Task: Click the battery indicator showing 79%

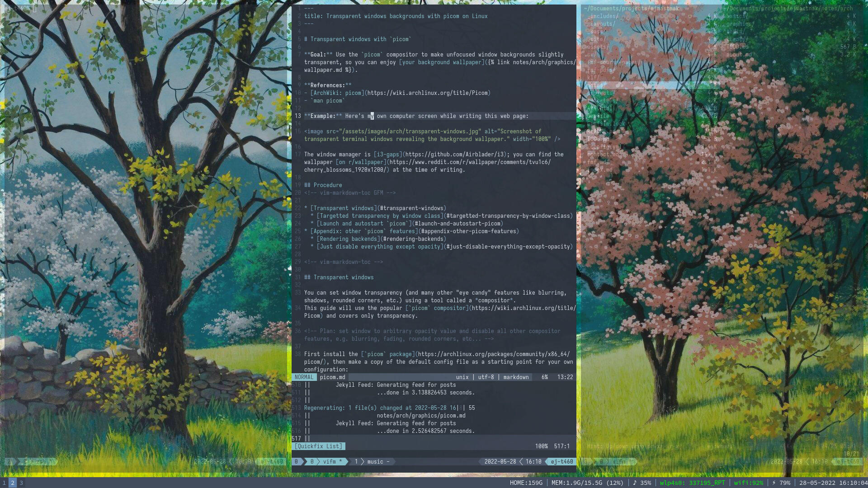Action: pos(781,483)
